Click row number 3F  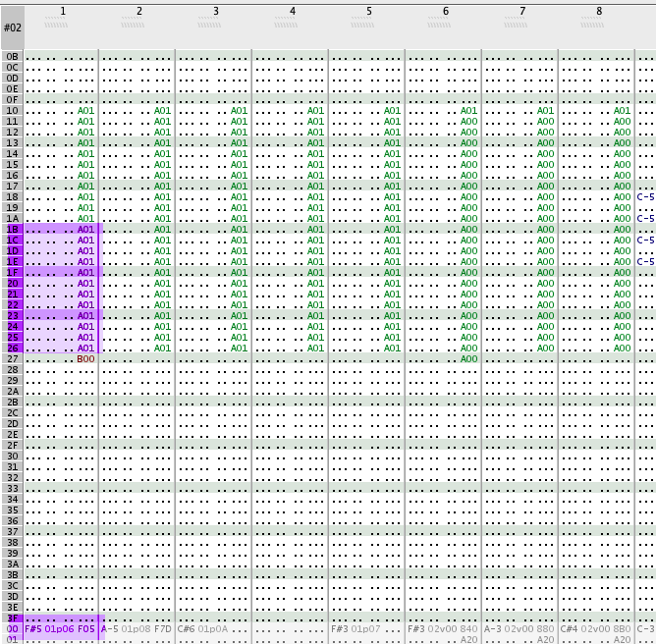[x=12, y=618]
